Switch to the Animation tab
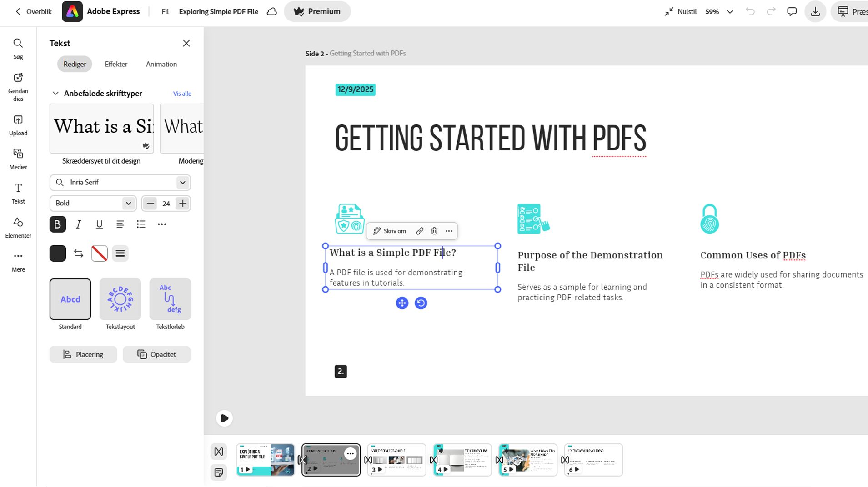The width and height of the screenshot is (868, 487). [x=161, y=64]
